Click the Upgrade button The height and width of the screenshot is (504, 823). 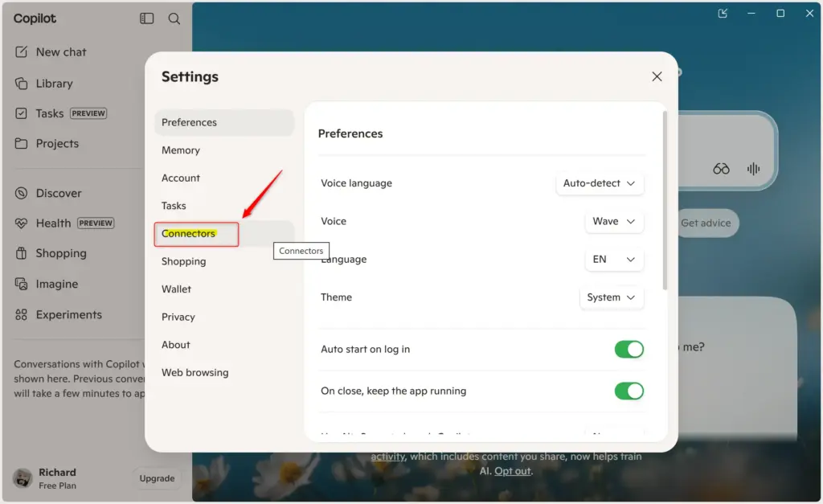point(157,478)
